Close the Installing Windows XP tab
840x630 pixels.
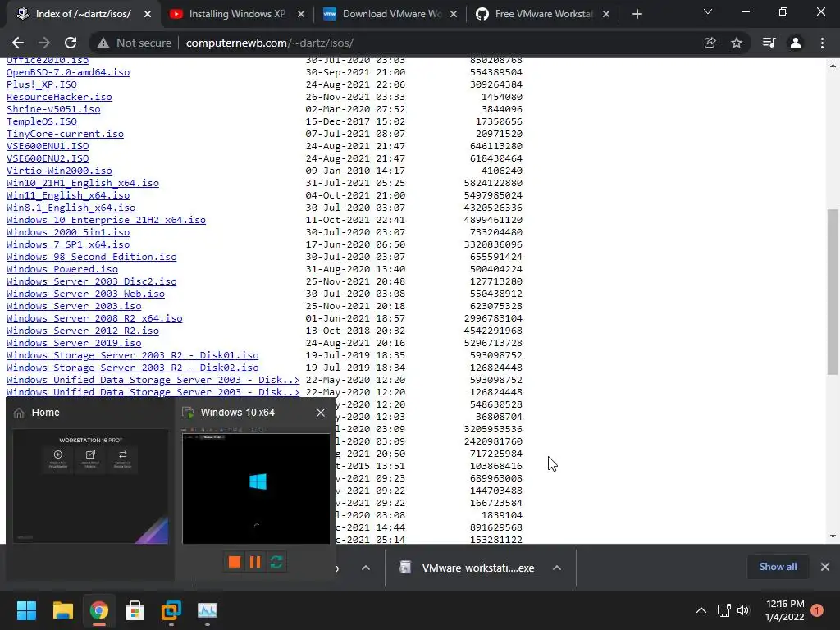301,15
